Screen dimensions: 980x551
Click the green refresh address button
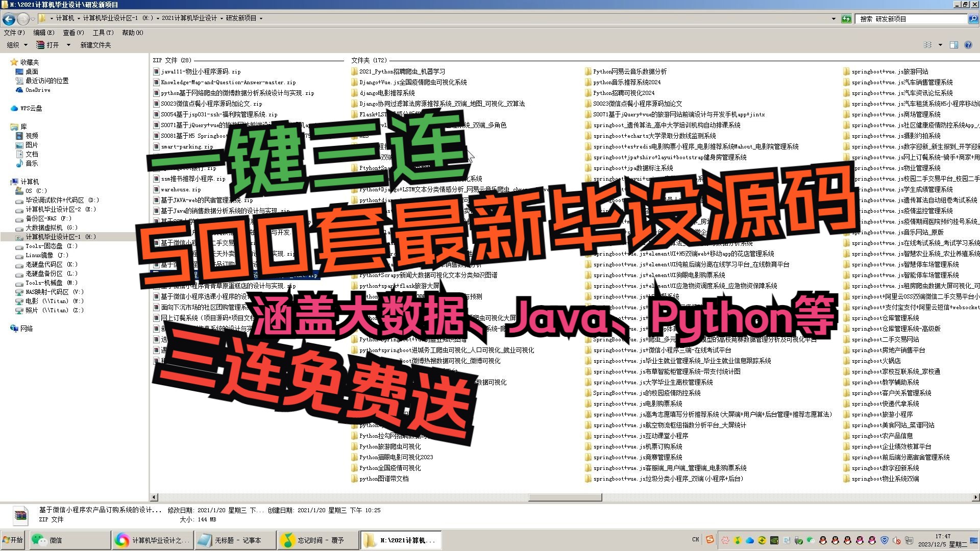(846, 19)
